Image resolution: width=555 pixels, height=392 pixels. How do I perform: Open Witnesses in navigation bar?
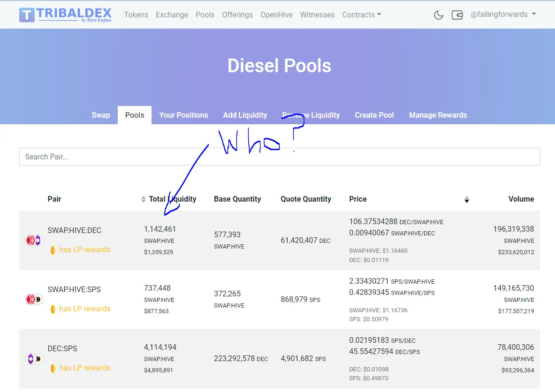pos(317,15)
